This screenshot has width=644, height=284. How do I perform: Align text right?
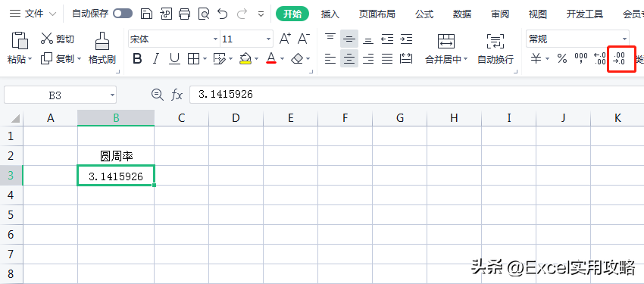click(x=368, y=59)
